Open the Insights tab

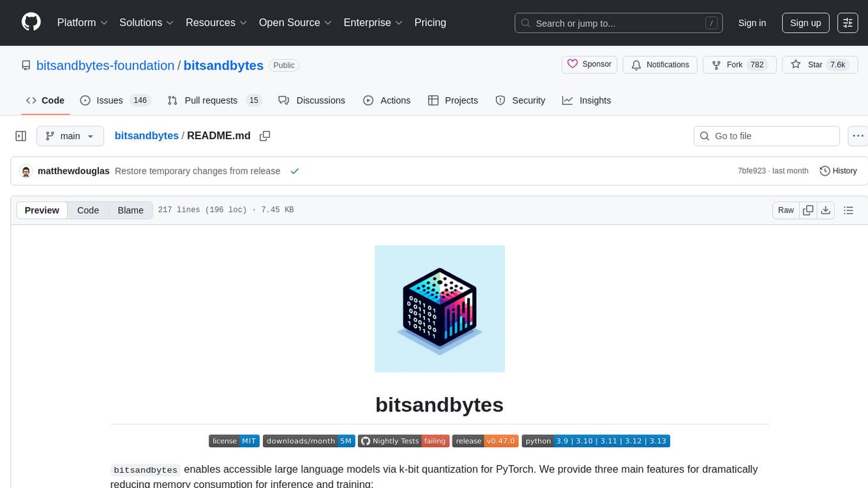tap(587, 100)
